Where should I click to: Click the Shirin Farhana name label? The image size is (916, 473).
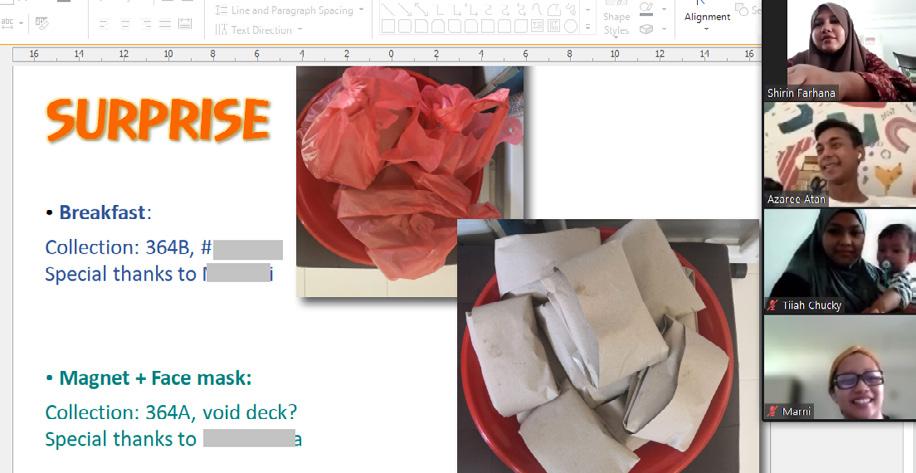coord(801,93)
